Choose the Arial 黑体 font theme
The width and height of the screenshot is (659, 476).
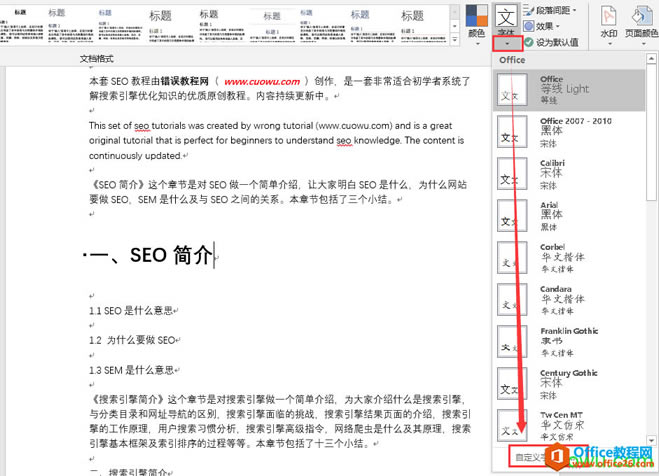[x=569, y=216]
